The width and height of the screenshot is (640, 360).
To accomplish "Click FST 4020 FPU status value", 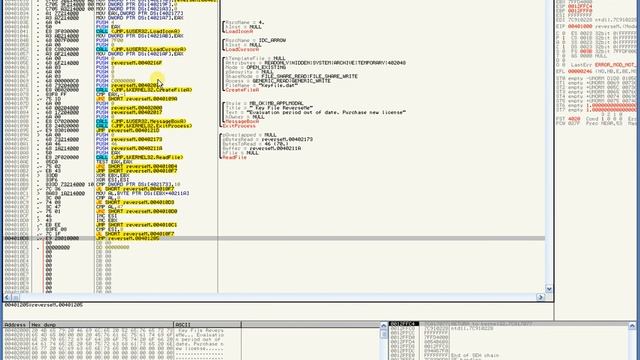I will [x=573, y=119].
